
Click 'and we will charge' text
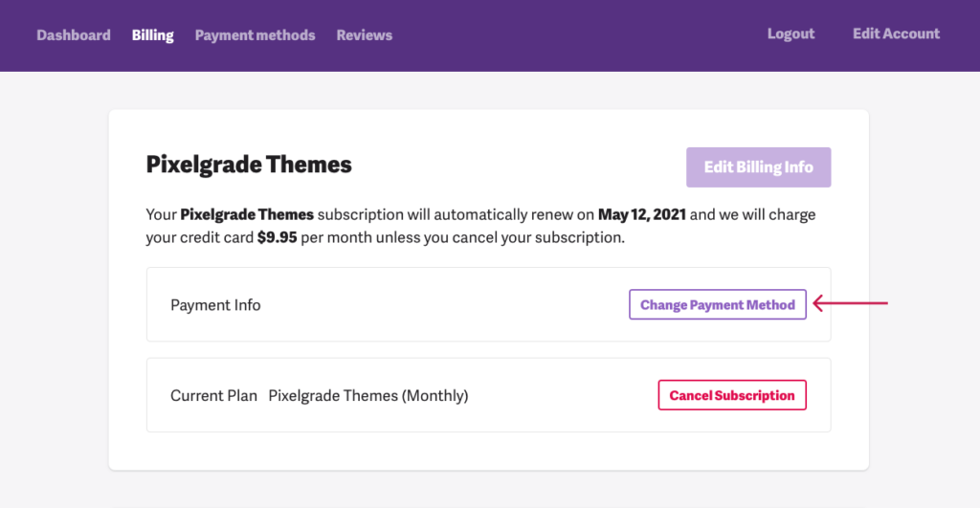[x=752, y=214]
